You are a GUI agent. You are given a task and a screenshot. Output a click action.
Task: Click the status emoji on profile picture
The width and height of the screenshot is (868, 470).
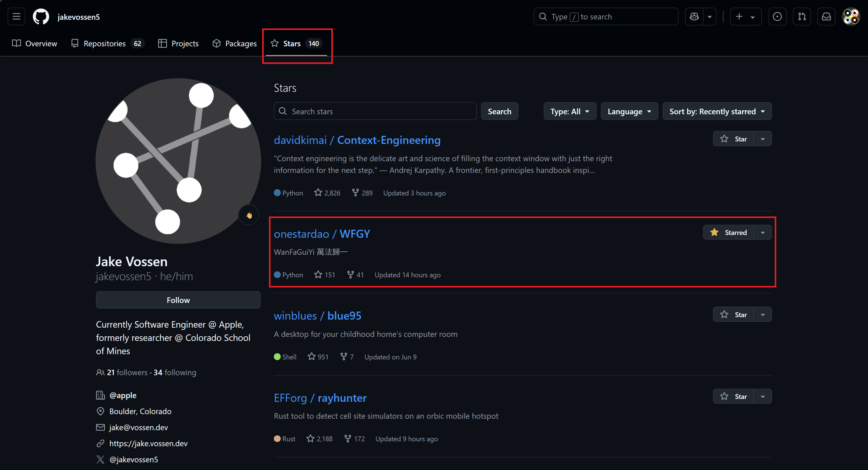[249, 215]
